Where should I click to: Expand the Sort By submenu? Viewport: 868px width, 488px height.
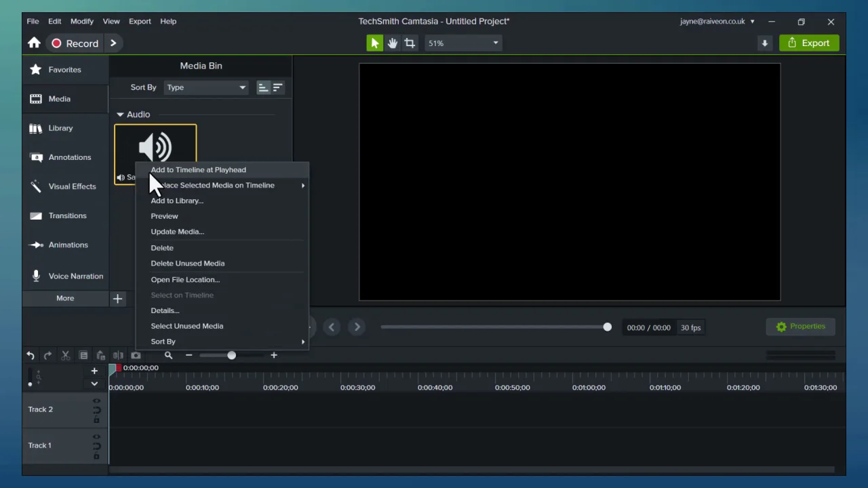(222, 342)
